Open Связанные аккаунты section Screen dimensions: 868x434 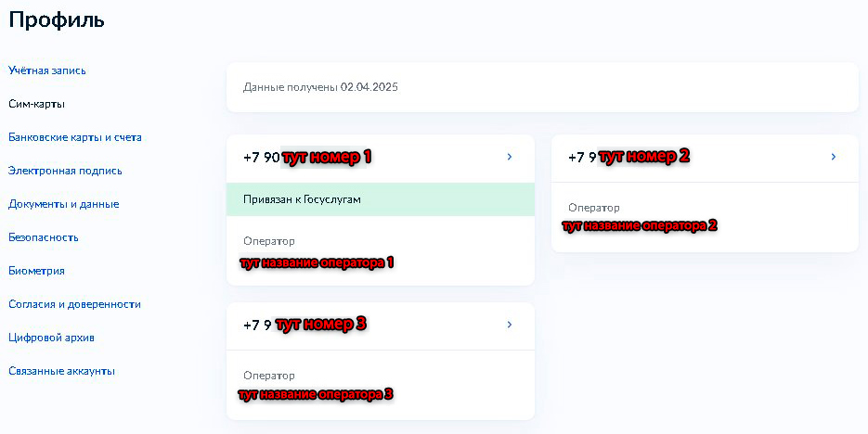(x=61, y=371)
